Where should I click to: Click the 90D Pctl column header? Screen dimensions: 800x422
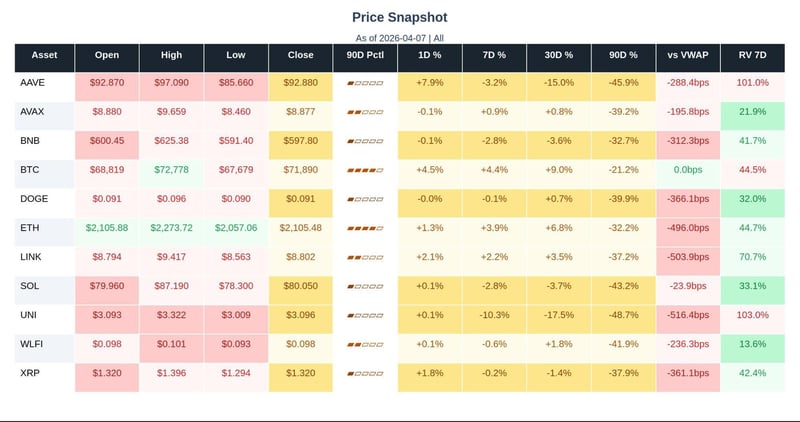click(x=364, y=56)
